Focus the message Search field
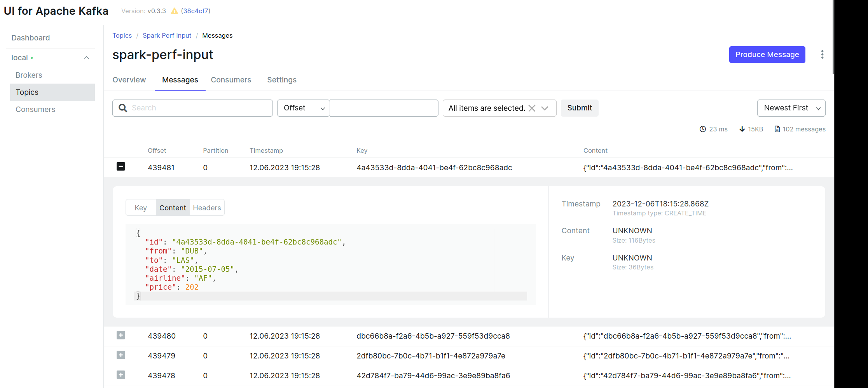Viewport: 868px width, 388px height. (x=192, y=108)
